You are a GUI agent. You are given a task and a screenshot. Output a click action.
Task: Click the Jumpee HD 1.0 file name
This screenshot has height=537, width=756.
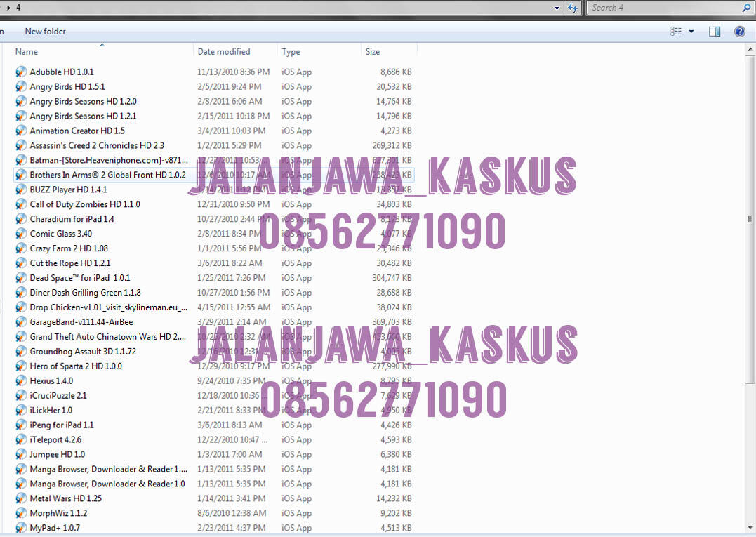point(58,454)
